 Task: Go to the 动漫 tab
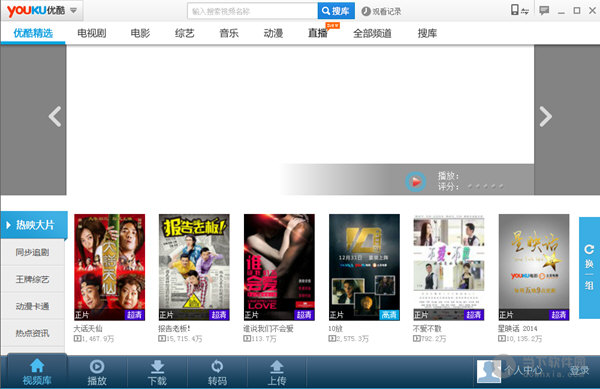tap(273, 33)
